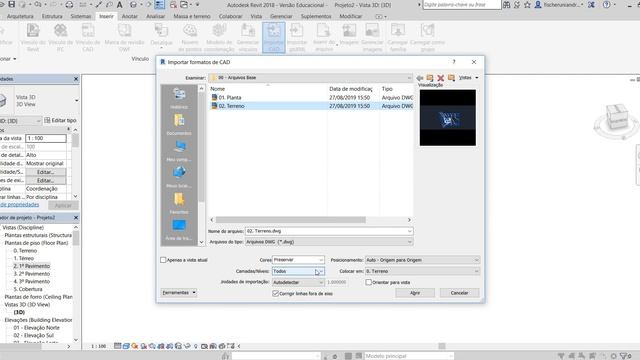This screenshot has height=360, width=640.
Task: Click the Decalque ribbon icon
Action: 161,35
